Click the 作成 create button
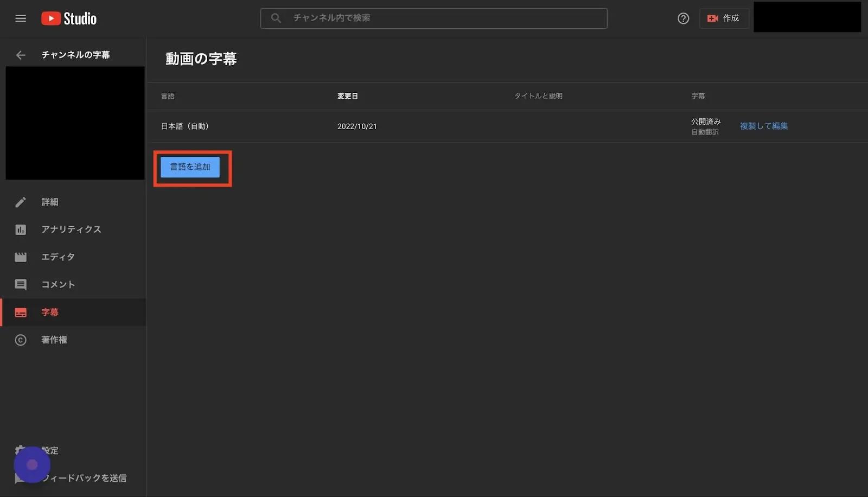The image size is (868, 497). (724, 18)
